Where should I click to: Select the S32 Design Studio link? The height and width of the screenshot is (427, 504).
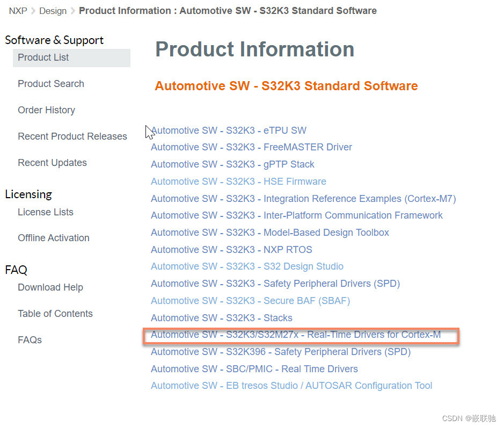[x=246, y=266]
